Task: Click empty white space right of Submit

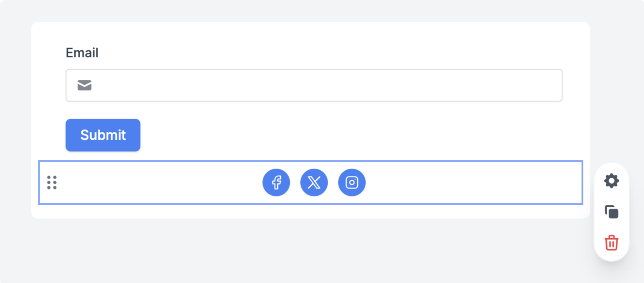Action: (x=347, y=135)
